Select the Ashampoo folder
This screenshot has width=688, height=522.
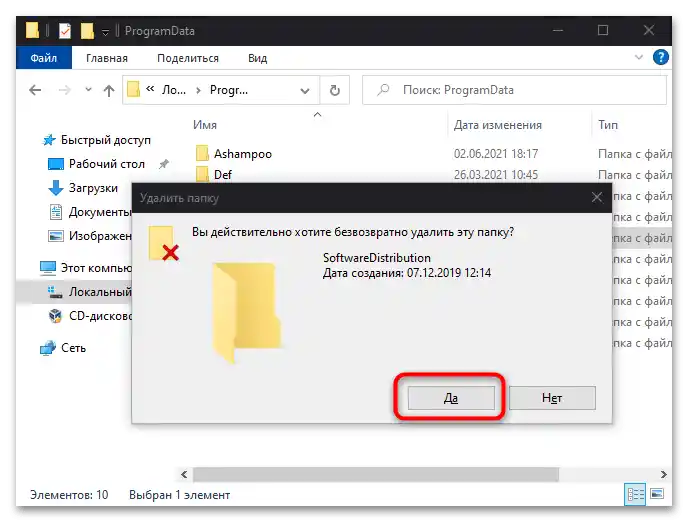243,154
